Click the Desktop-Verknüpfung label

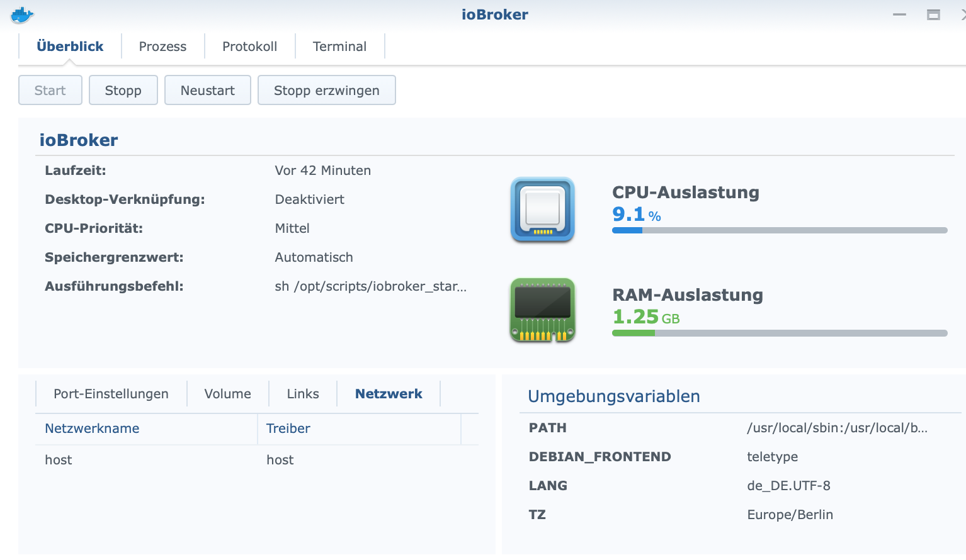pos(125,199)
